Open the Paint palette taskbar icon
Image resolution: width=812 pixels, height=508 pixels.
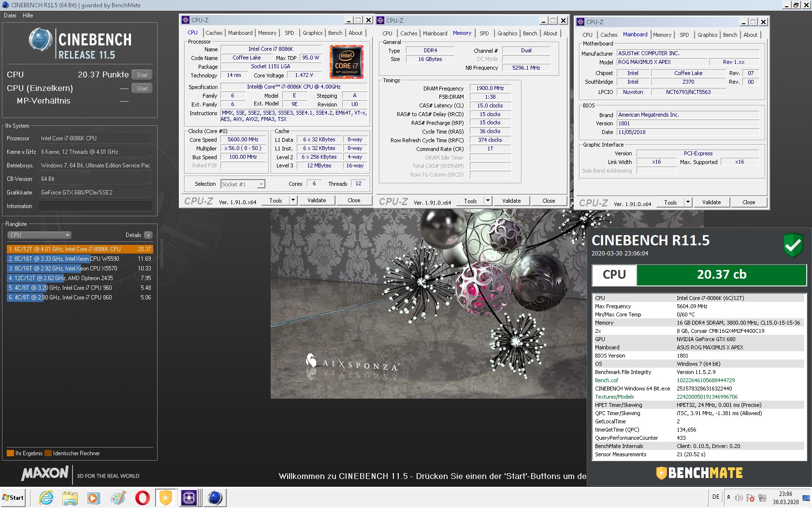[x=118, y=497]
